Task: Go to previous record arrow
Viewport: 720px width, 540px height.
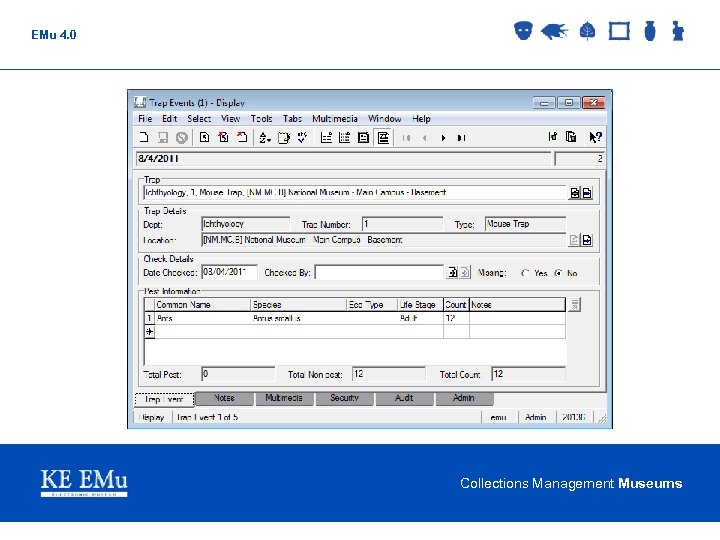Action: (424, 138)
